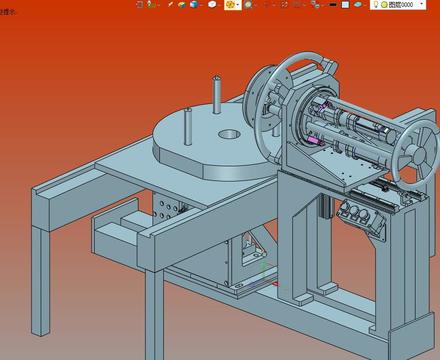
Task: Select the green and yellow block icon
Action: click(182, 5)
